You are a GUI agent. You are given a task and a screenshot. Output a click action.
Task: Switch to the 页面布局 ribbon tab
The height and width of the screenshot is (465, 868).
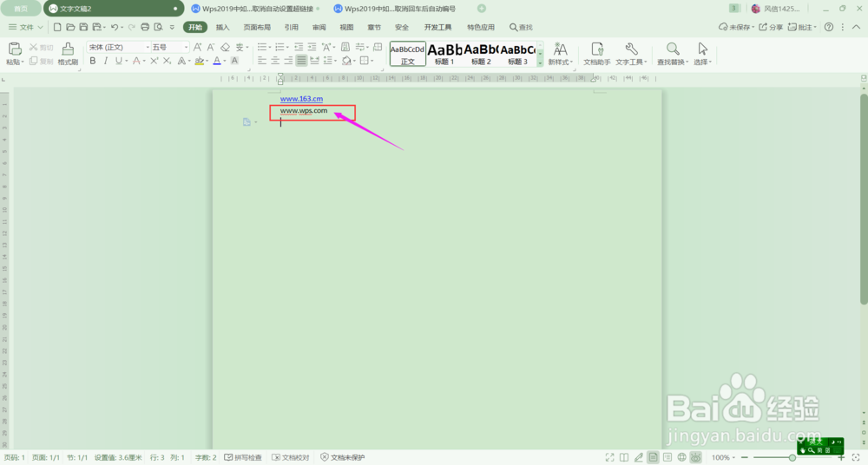257,27
